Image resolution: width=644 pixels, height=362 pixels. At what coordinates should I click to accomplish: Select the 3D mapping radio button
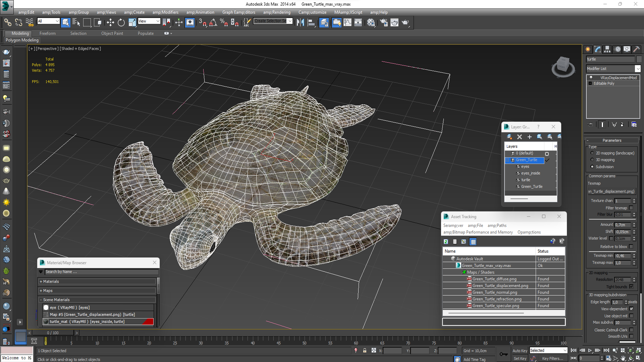592,160
